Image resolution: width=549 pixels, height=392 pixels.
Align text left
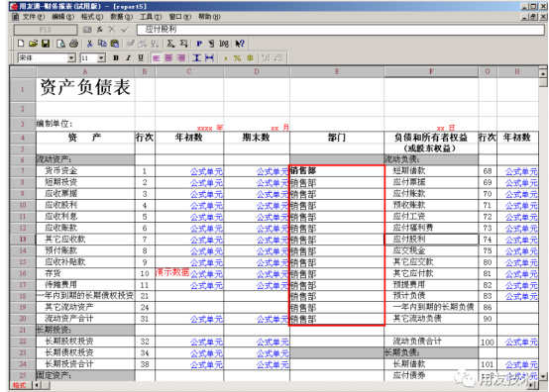(157, 58)
